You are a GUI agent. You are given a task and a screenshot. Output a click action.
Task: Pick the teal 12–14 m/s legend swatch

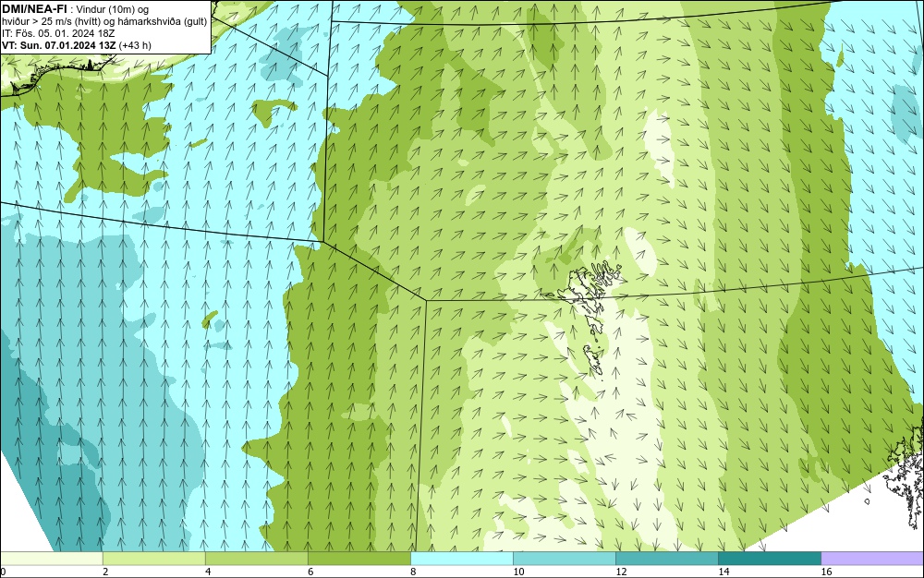coord(666,558)
